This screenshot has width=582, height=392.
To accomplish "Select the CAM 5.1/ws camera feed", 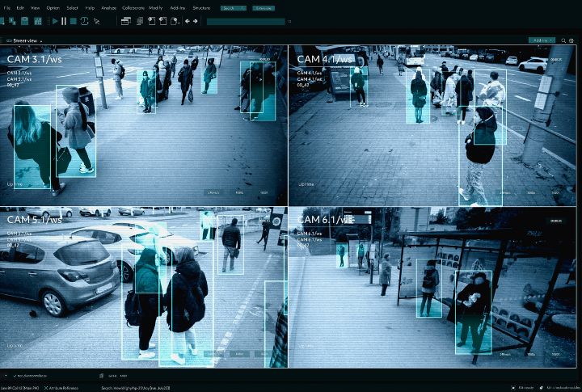I will [x=144, y=287].
